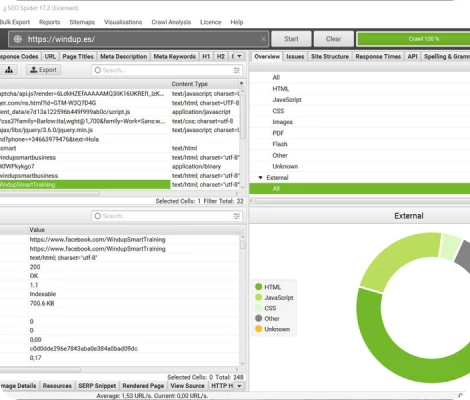Select JavaScript in the overview tree

(x=287, y=100)
